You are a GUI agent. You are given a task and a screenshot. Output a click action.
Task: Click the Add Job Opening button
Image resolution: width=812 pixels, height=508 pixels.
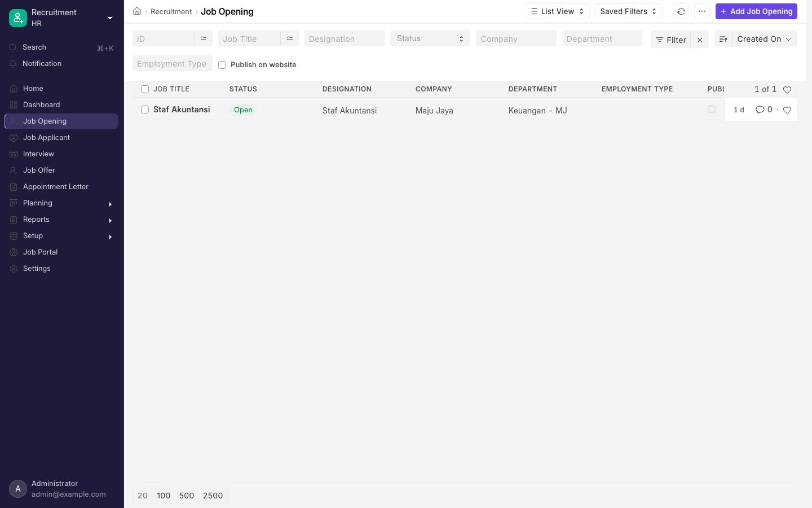tap(756, 11)
